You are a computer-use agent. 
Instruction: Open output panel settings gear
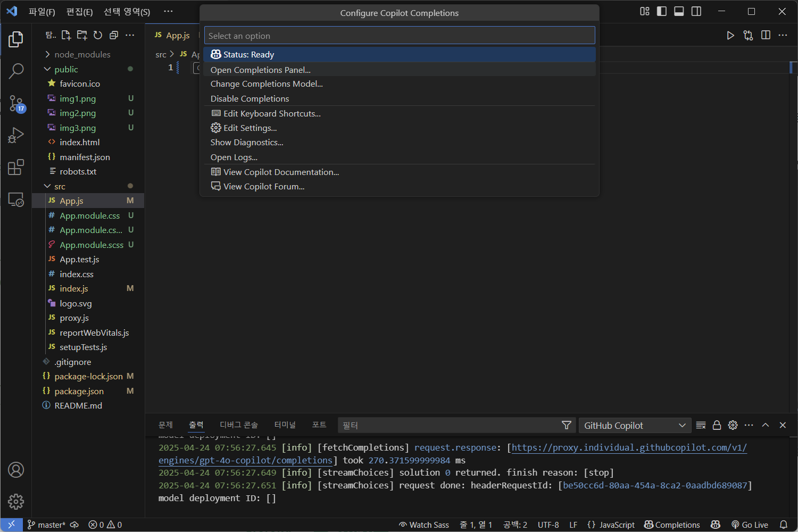733,425
